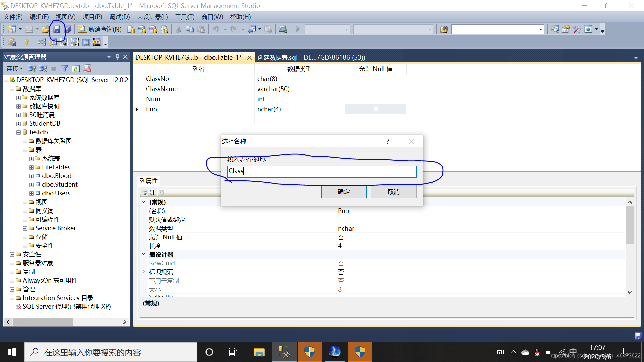Viewport: 644px width, 362px height.
Task: Switch to the 创建数据表.sql tab
Action: tap(311, 57)
